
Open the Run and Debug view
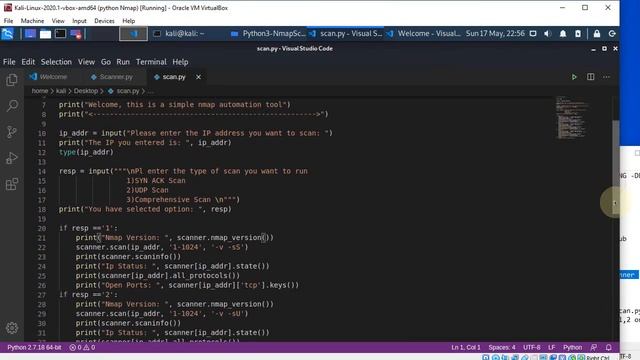tap(12, 158)
